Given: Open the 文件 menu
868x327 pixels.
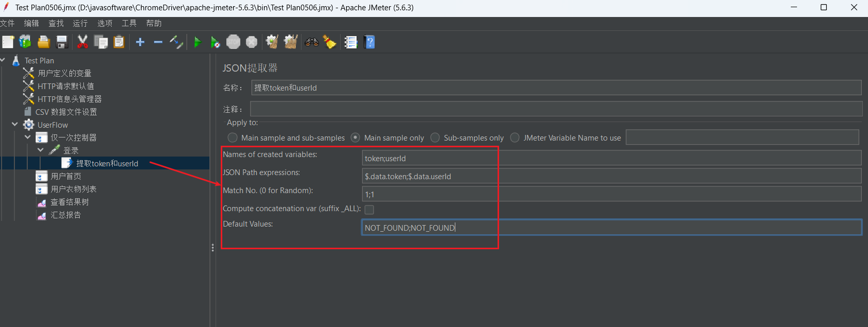Looking at the screenshot, I should tap(7, 24).
